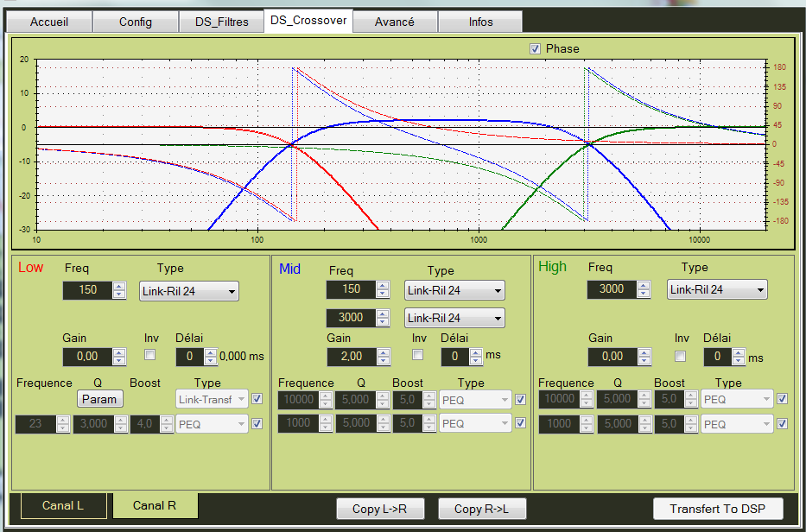Screen dimensions: 806x532
Task: Open the High 1000 row PEQ dropdown
Action: point(737,424)
